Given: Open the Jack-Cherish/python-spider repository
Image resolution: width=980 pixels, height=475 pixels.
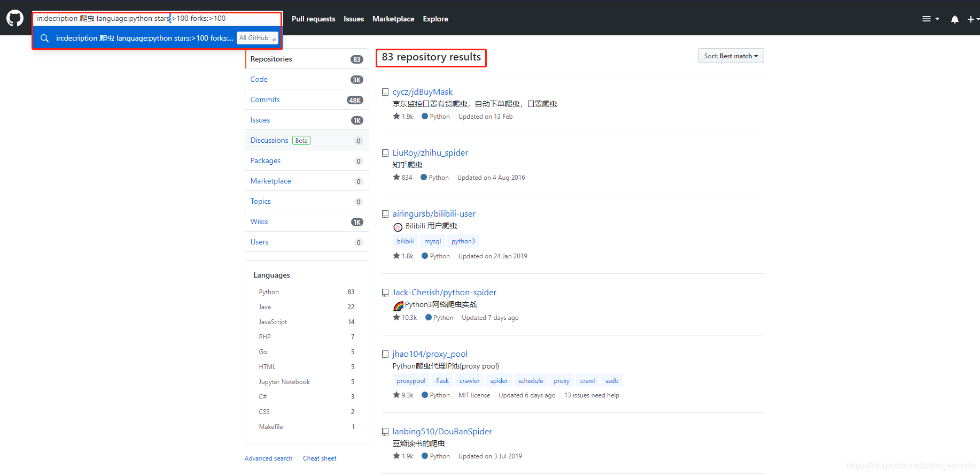Looking at the screenshot, I should click(x=445, y=293).
